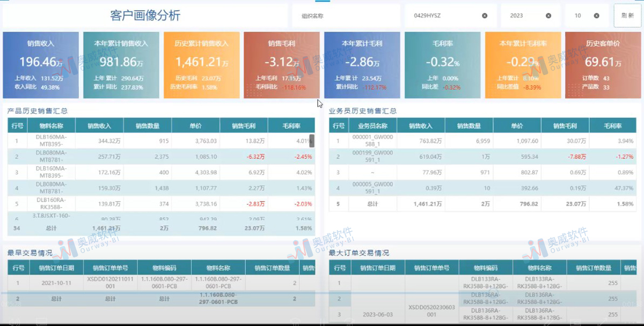Click the 产品历史销售汇总 section title
The width and height of the screenshot is (644, 326).
point(37,111)
